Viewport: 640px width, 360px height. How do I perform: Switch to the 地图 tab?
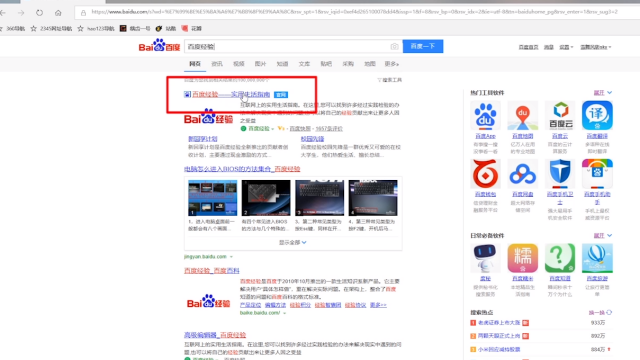click(x=370, y=64)
